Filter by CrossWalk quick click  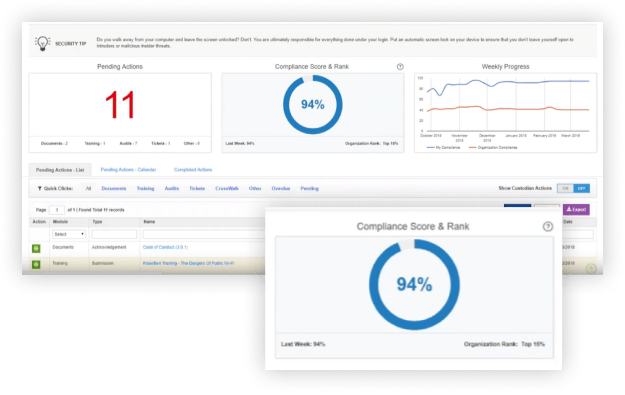[x=227, y=188]
